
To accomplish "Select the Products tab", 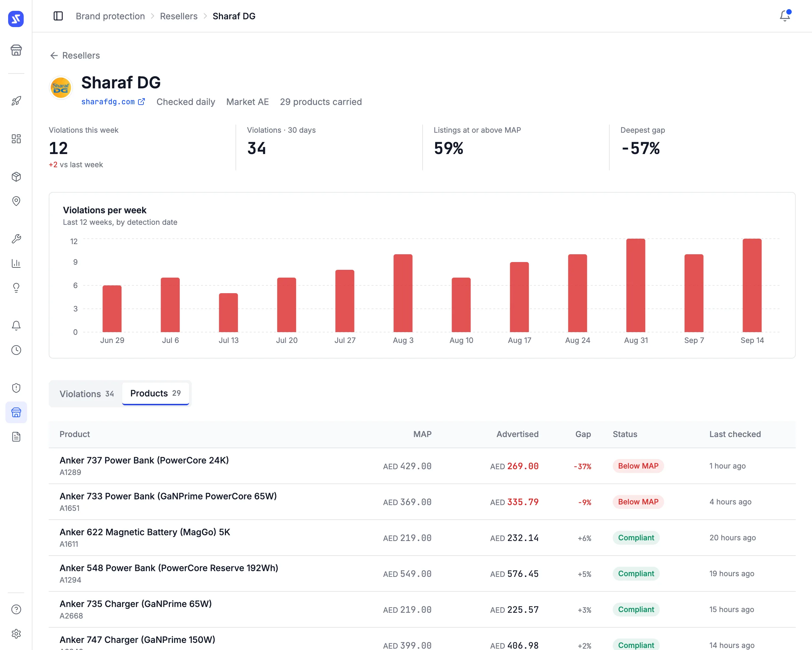I will [155, 393].
